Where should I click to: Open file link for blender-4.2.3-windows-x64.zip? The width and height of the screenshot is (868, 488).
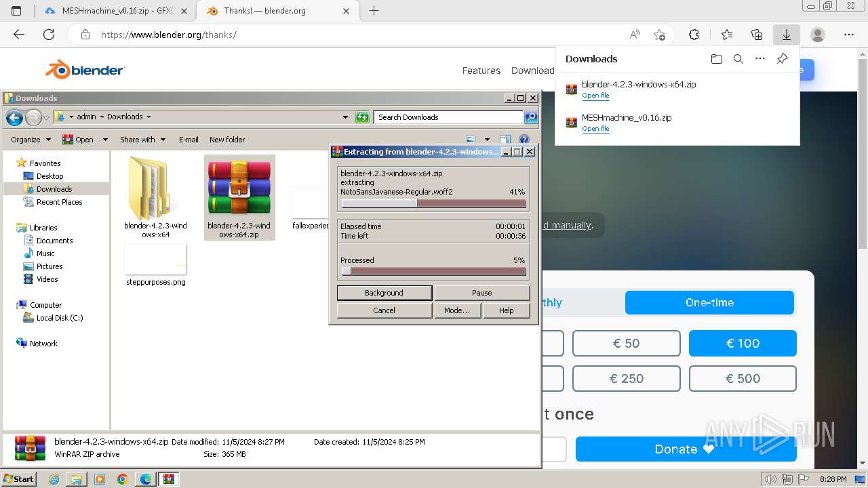click(x=595, y=96)
